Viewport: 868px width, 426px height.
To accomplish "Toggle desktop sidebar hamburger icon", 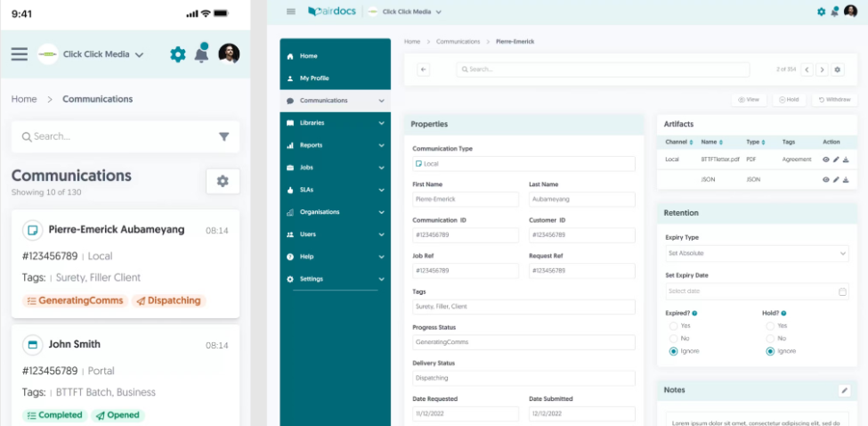I will pos(290,12).
